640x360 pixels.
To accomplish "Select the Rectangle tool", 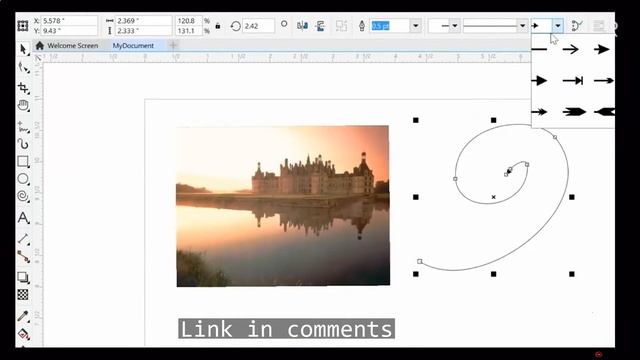I will pyautogui.click(x=23, y=161).
